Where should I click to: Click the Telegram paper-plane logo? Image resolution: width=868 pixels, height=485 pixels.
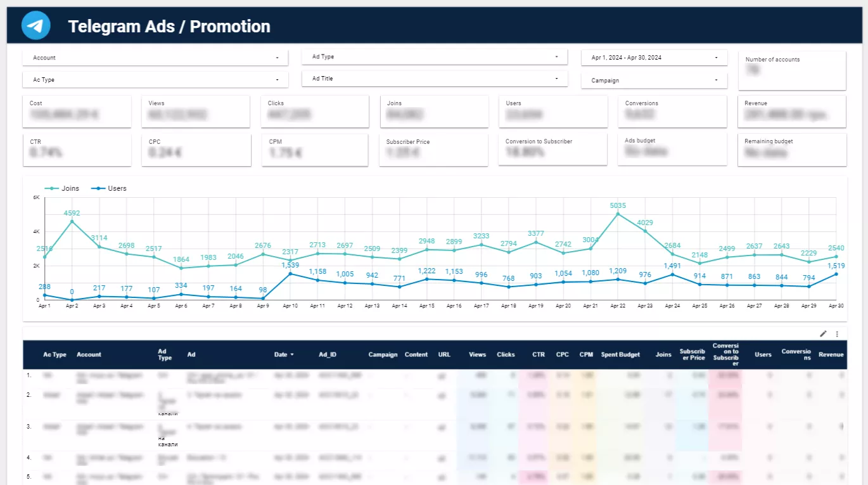(36, 26)
